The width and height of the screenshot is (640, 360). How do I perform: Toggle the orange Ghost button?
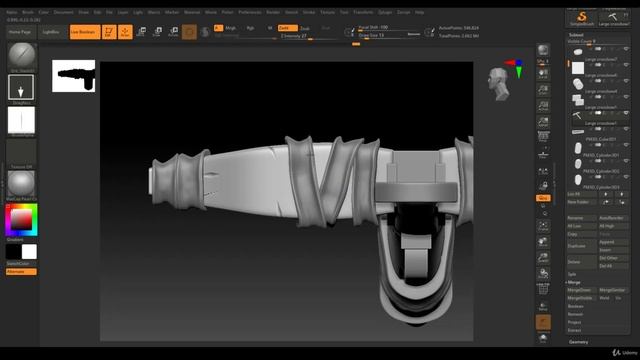pyautogui.click(x=543, y=322)
